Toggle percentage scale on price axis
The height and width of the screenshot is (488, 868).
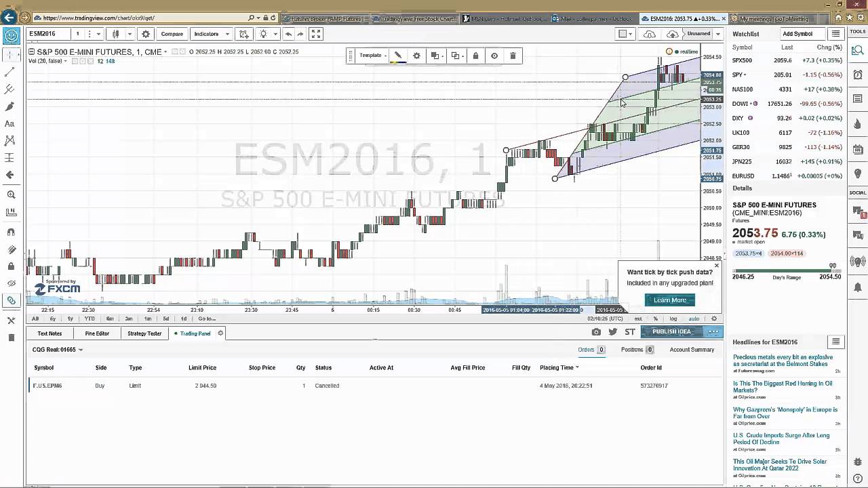point(655,319)
